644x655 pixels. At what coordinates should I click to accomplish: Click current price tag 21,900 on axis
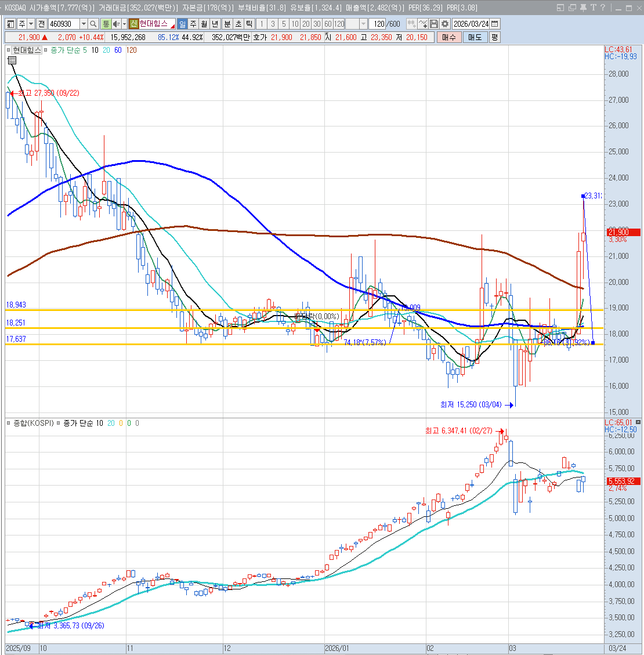coord(624,232)
